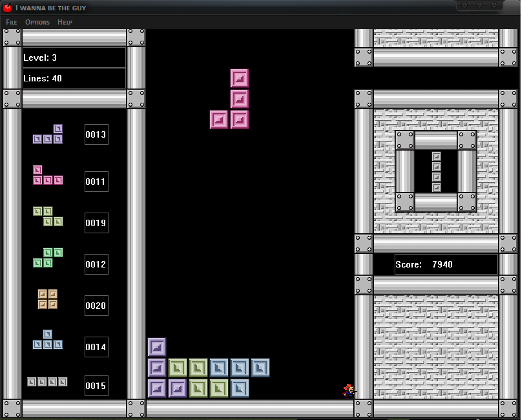Open the Options menu
This screenshot has width=529, height=420.
pos(37,22)
